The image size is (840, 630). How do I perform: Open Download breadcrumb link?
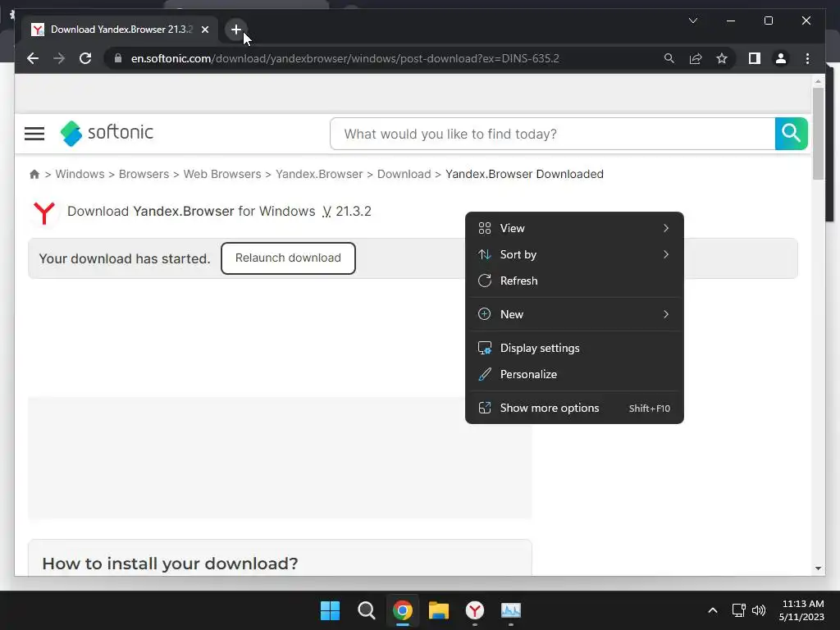pos(404,174)
